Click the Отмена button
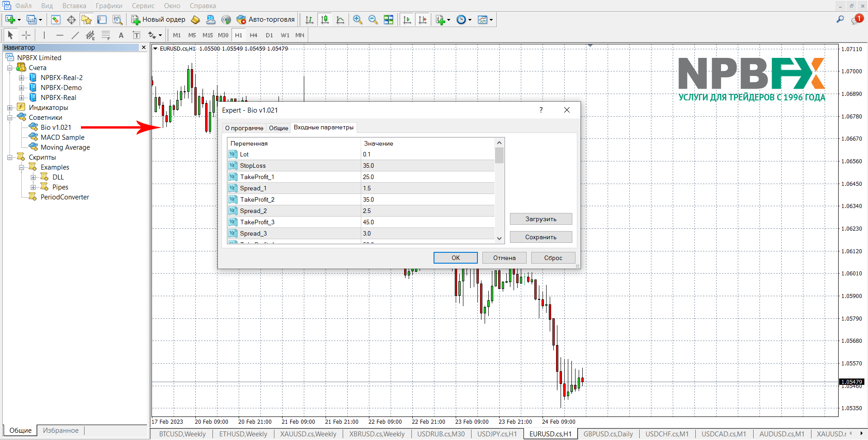 tap(505, 258)
